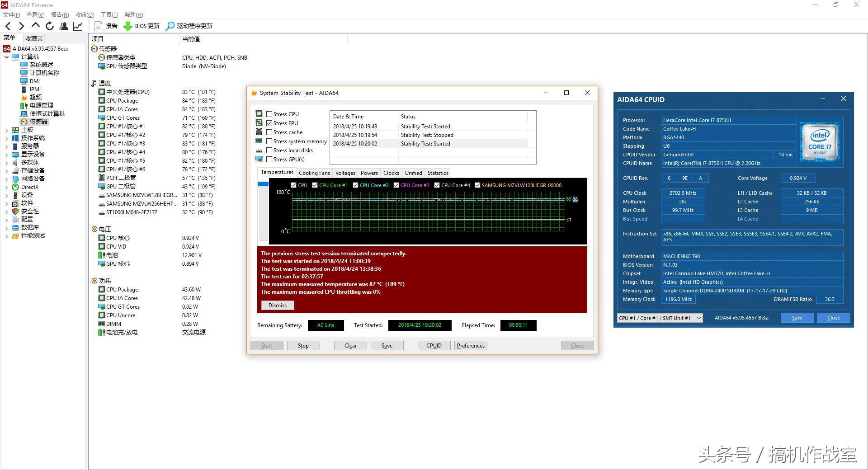Toggle the CPU Core #3 graph checkbox

tap(396, 185)
